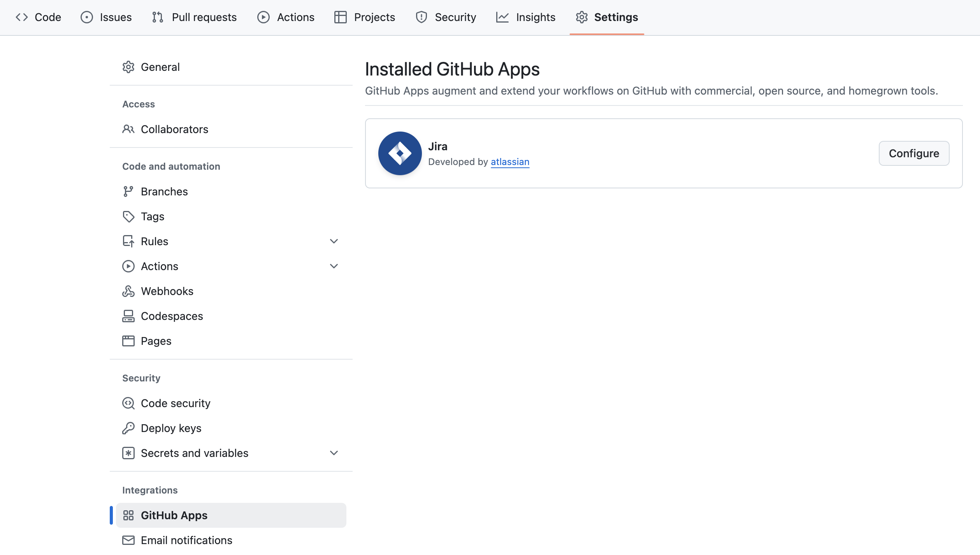980x555 pixels.
Task: Click the Tags label icon
Action: (128, 216)
